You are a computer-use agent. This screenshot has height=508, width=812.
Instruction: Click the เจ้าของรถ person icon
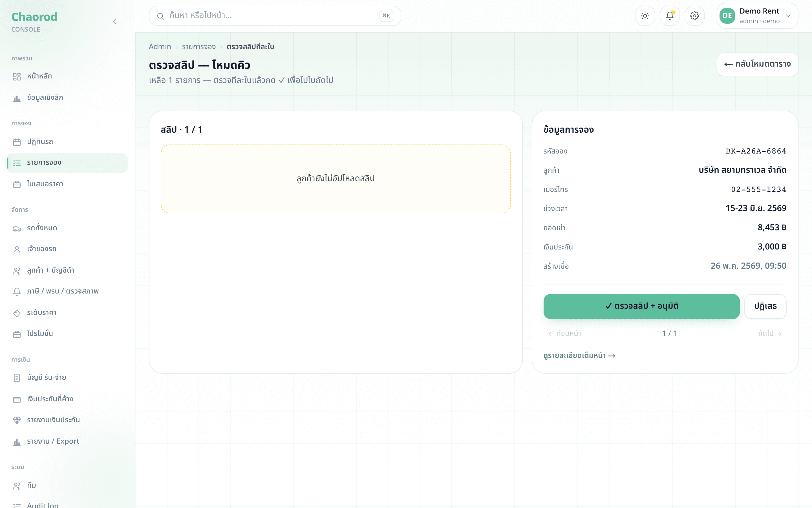coord(17,249)
